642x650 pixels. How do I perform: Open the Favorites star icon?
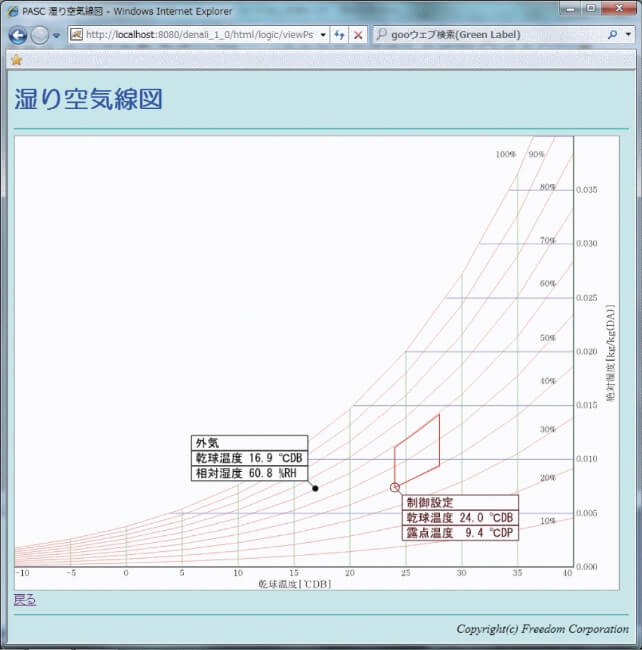click(x=16, y=60)
